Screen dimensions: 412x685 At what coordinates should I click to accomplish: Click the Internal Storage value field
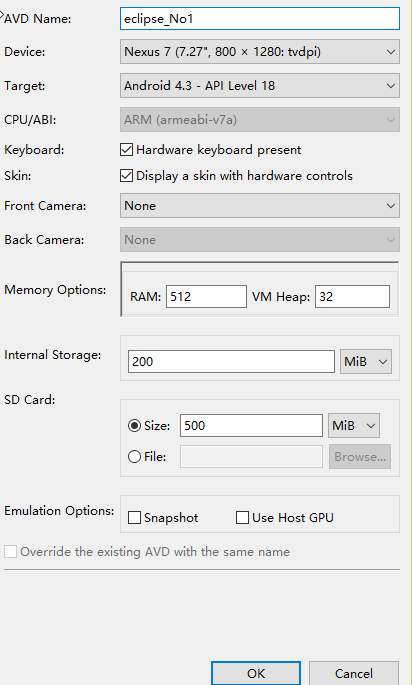(x=231, y=361)
